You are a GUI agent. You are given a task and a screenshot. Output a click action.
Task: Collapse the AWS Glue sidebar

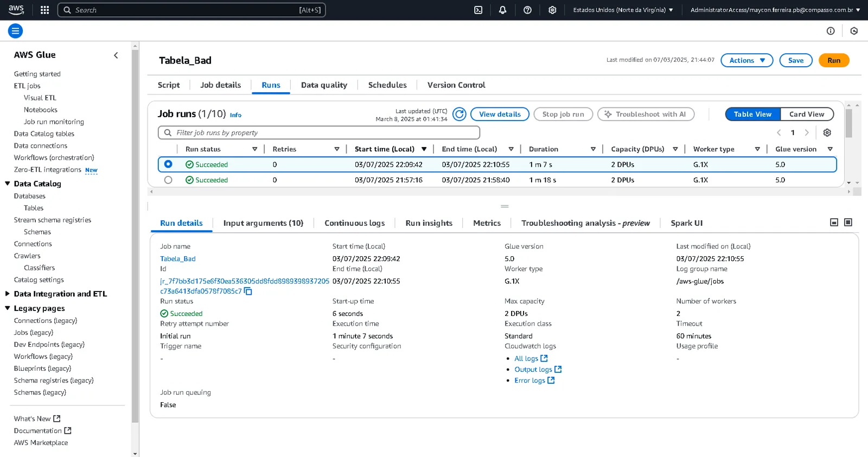(116, 55)
